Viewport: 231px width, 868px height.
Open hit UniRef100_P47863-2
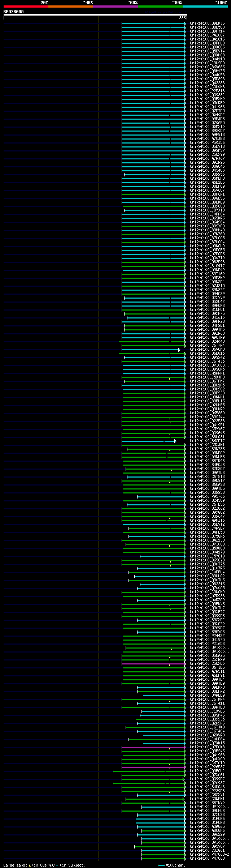point(209,854)
